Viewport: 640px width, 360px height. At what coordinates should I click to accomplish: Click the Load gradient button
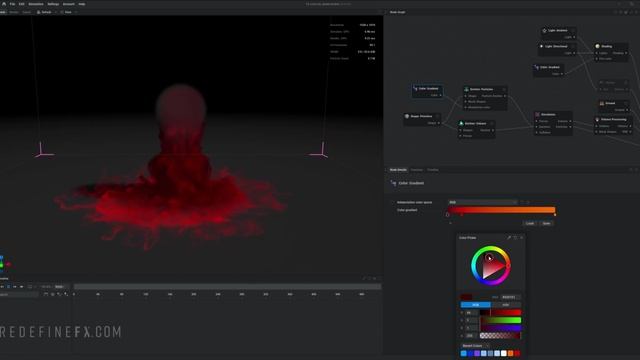[530, 224]
